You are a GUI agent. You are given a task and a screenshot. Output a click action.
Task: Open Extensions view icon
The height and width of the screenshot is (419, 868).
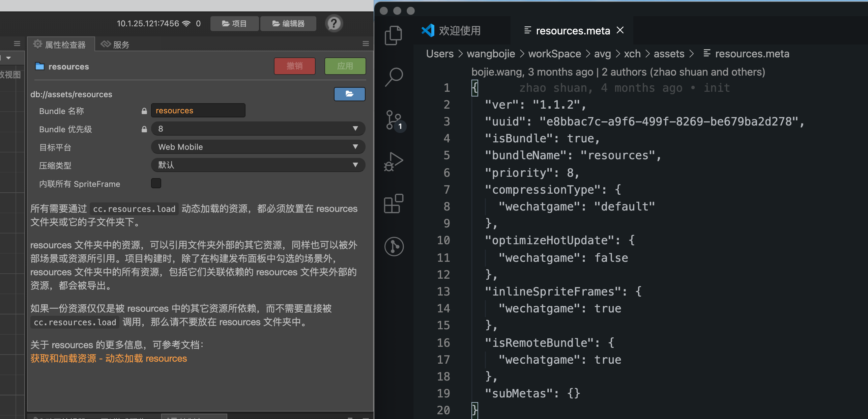[393, 204]
